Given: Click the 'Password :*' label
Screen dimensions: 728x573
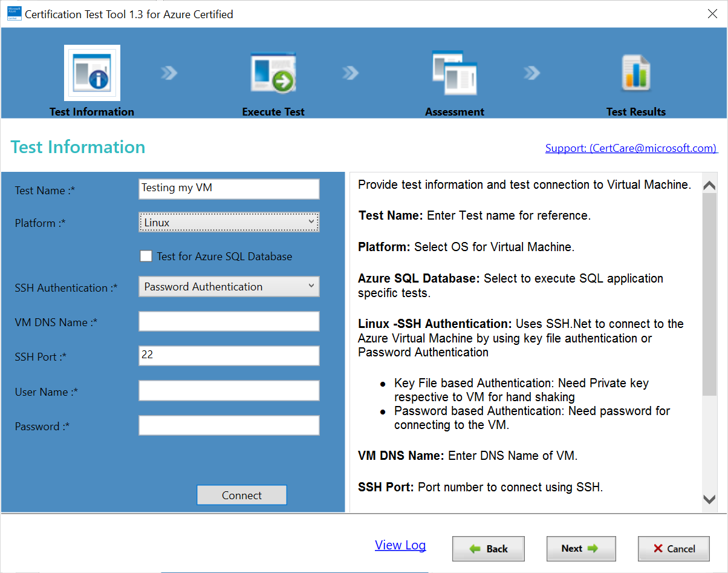Looking at the screenshot, I should coord(42,427).
